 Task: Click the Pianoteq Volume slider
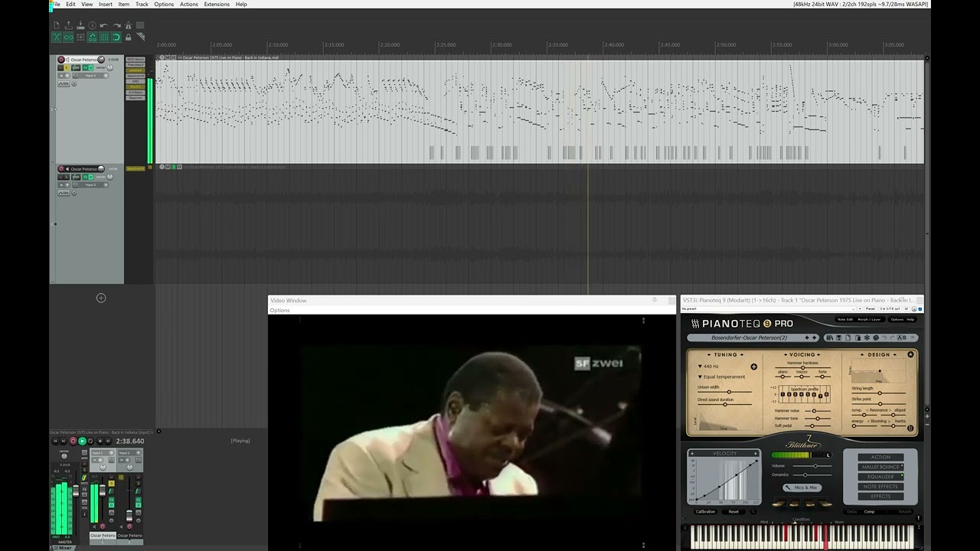[812, 466]
